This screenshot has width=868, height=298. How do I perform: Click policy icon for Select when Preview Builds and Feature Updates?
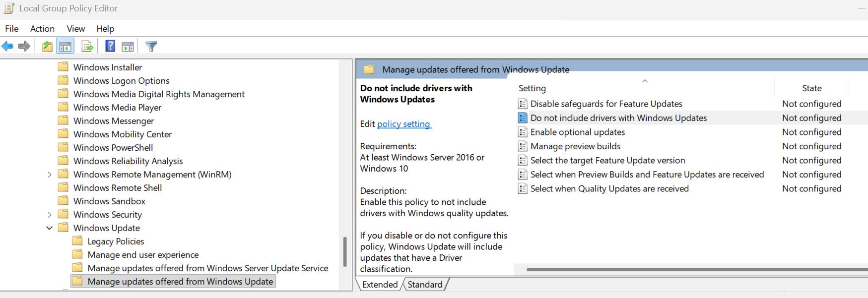point(522,175)
